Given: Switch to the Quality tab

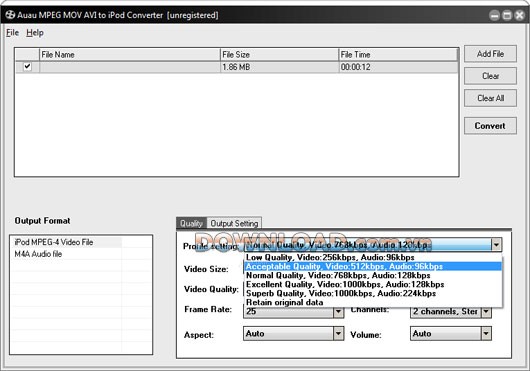Looking at the screenshot, I should (x=191, y=223).
